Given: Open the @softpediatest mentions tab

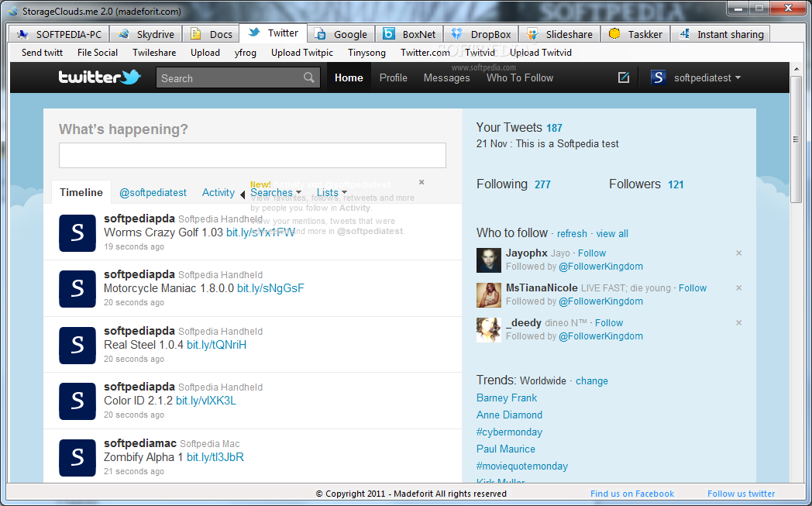Looking at the screenshot, I should (153, 193).
